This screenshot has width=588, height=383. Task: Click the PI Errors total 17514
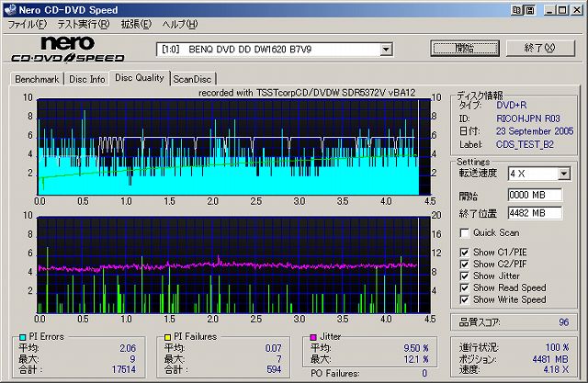(x=124, y=370)
